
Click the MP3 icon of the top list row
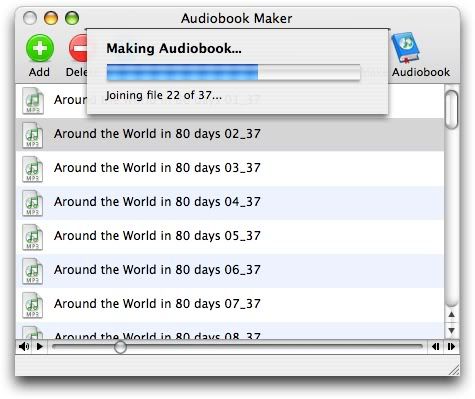[33, 100]
